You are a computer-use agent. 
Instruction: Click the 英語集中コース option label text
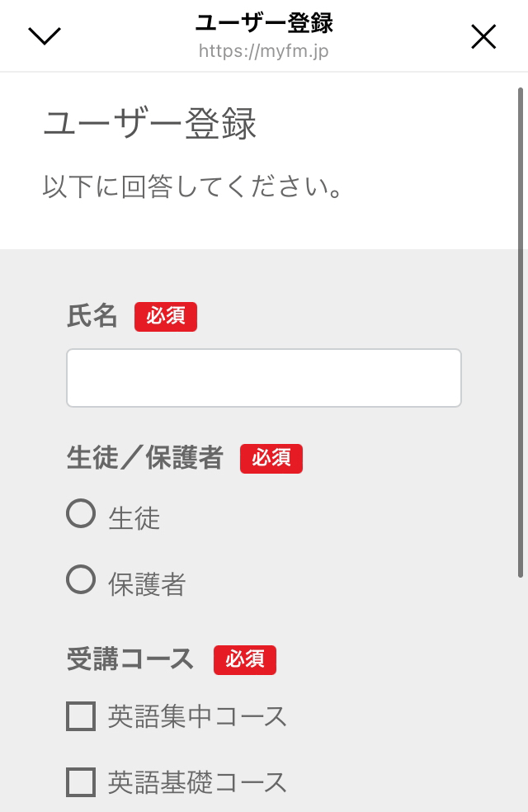(198, 716)
